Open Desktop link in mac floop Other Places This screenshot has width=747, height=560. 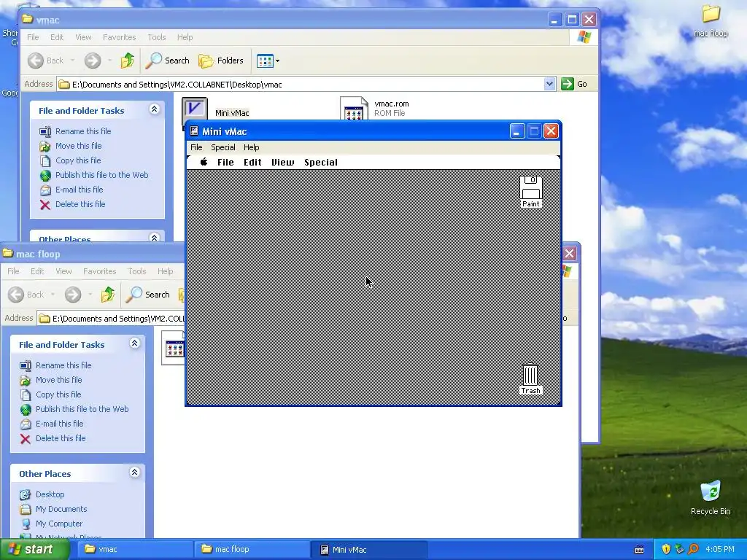point(50,494)
